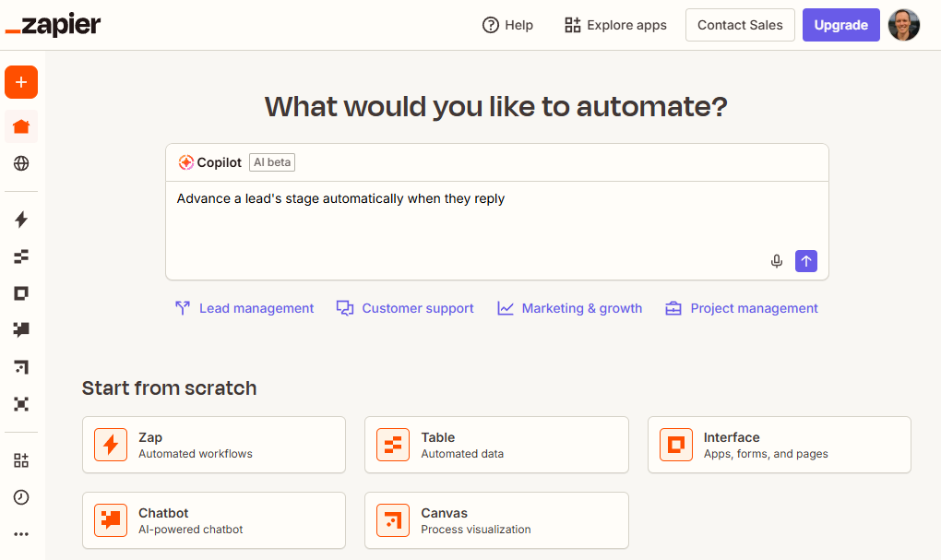Open Tables icon in the sidebar
Screen dimensions: 941x560
pos(21,256)
